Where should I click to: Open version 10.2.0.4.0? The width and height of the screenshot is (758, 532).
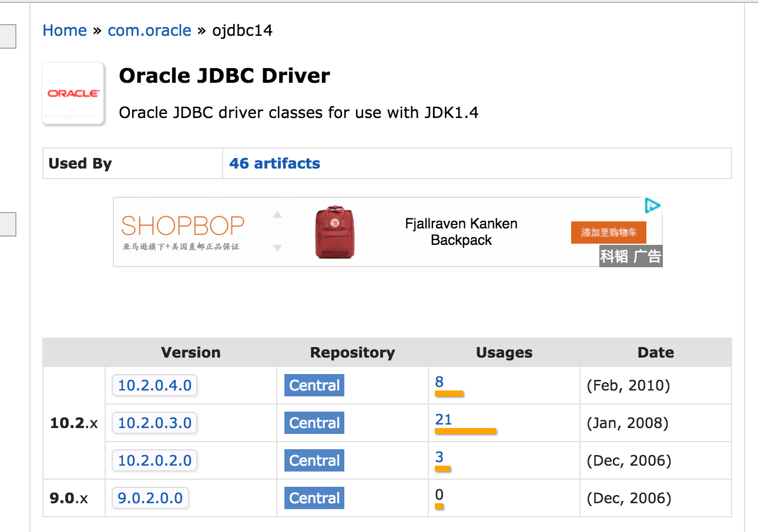pyautogui.click(x=155, y=385)
